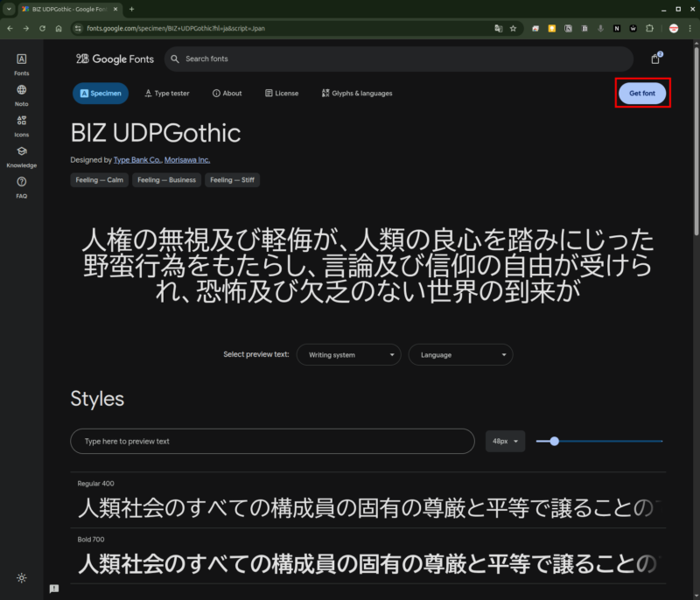Switch to the Type tester tab
Viewport: 700px width, 600px height.
tap(166, 94)
